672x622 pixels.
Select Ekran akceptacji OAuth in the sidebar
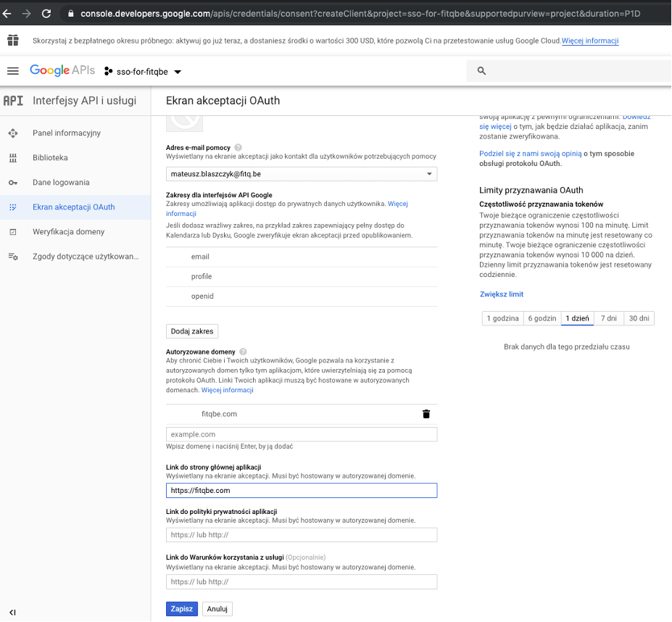[74, 207]
